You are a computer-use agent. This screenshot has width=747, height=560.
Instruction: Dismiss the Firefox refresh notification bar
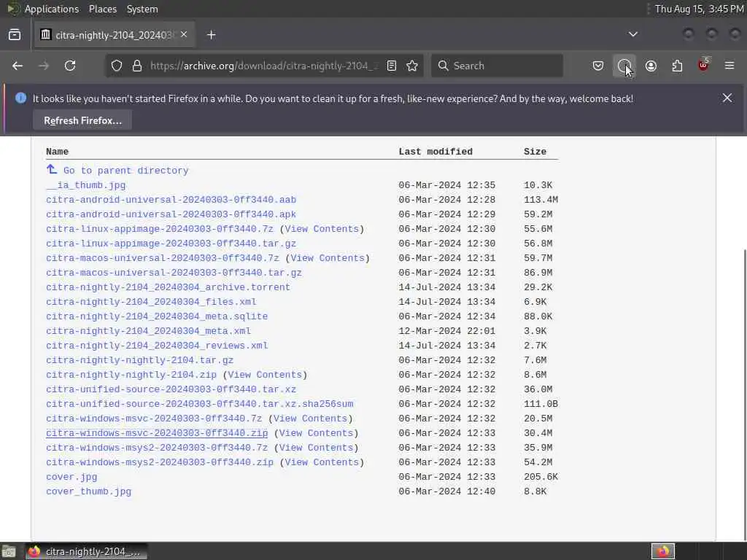click(727, 98)
